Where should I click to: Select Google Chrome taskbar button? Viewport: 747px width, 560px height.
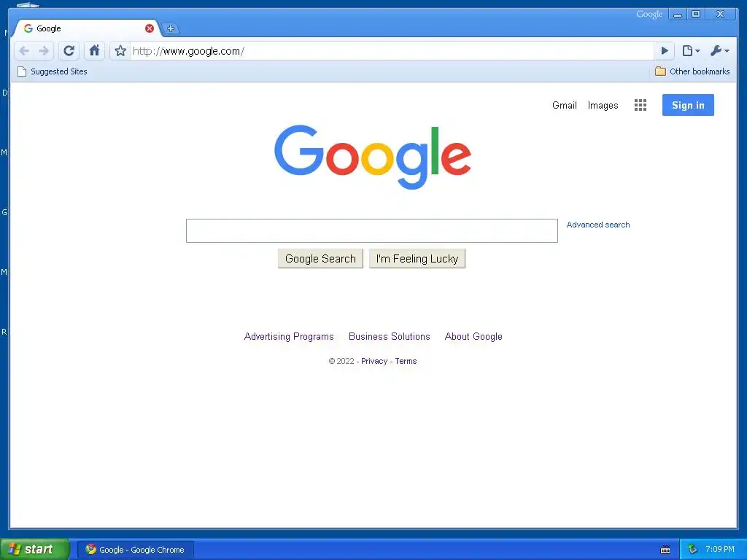point(136,550)
